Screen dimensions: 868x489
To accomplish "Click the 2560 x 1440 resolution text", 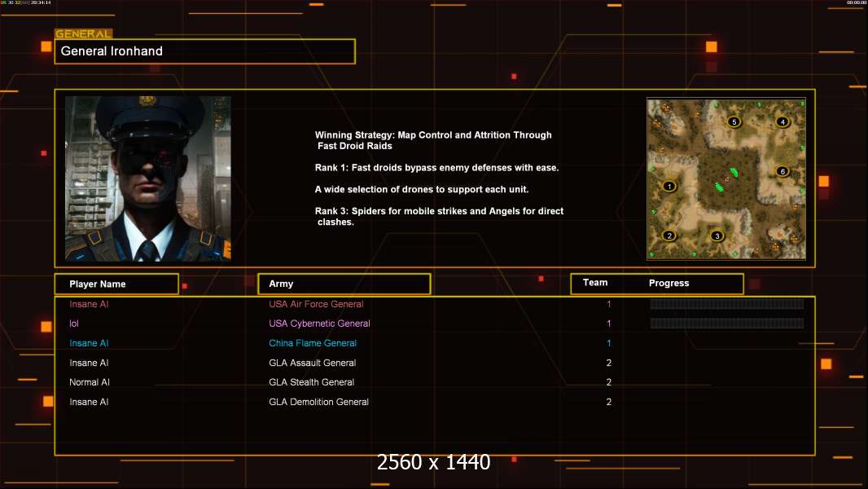I will [x=433, y=462].
